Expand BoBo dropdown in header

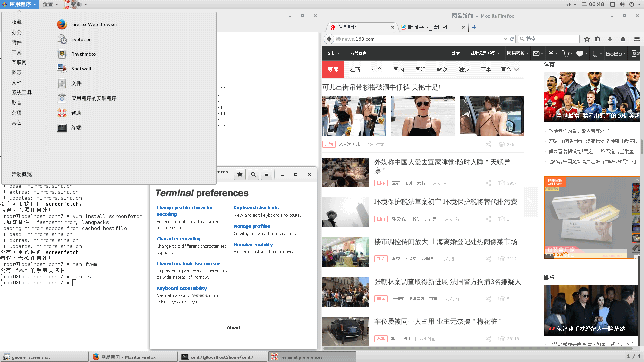(615, 54)
